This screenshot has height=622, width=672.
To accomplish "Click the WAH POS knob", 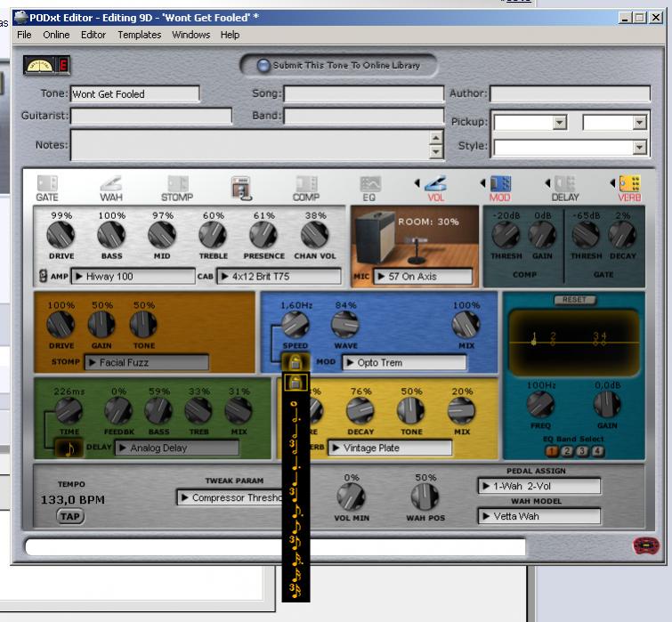I will click(425, 497).
